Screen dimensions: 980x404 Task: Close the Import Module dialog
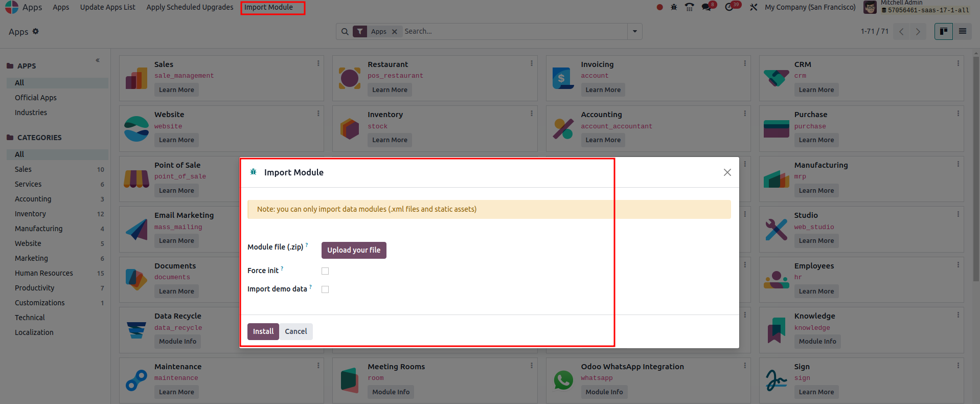pyautogui.click(x=727, y=172)
